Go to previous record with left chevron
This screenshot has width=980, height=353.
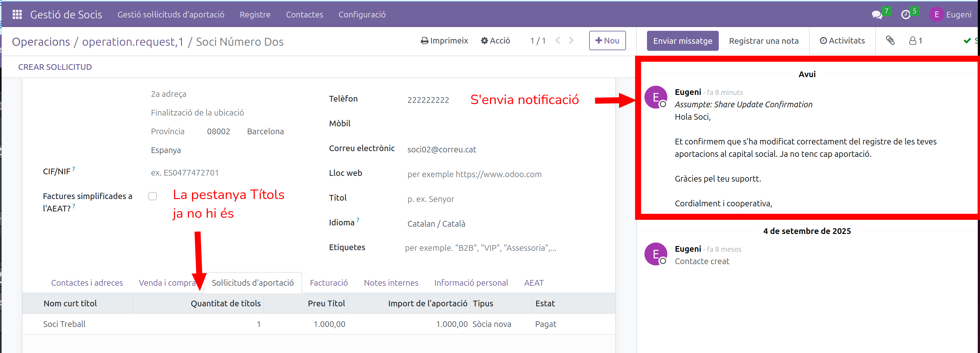tap(558, 41)
